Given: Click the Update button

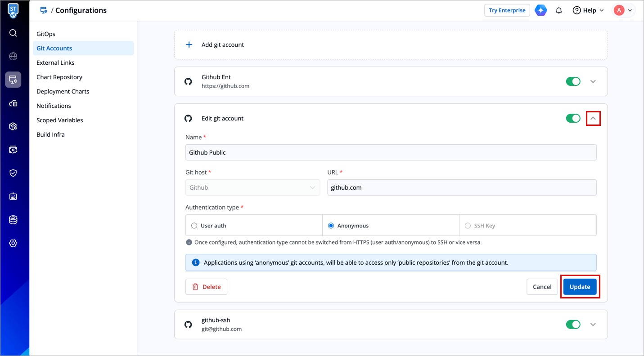Looking at the screenshot, I should coord(580,287).
